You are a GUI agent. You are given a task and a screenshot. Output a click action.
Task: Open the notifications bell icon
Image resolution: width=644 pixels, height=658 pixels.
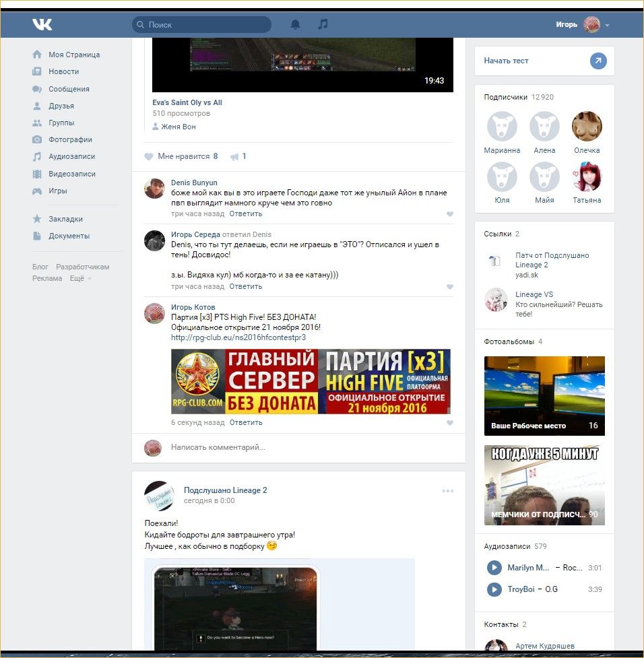tap(295, 25)
